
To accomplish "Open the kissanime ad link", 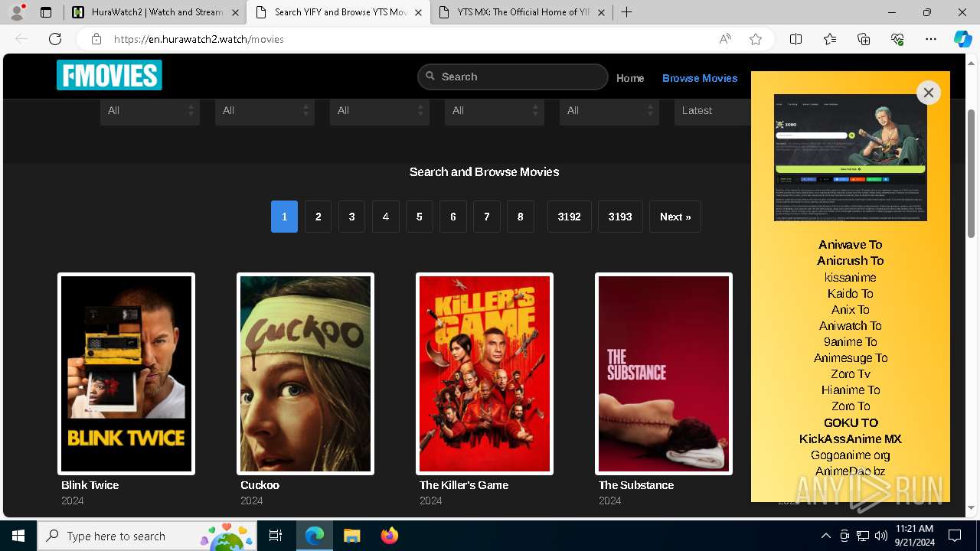I will click(851, 277).
